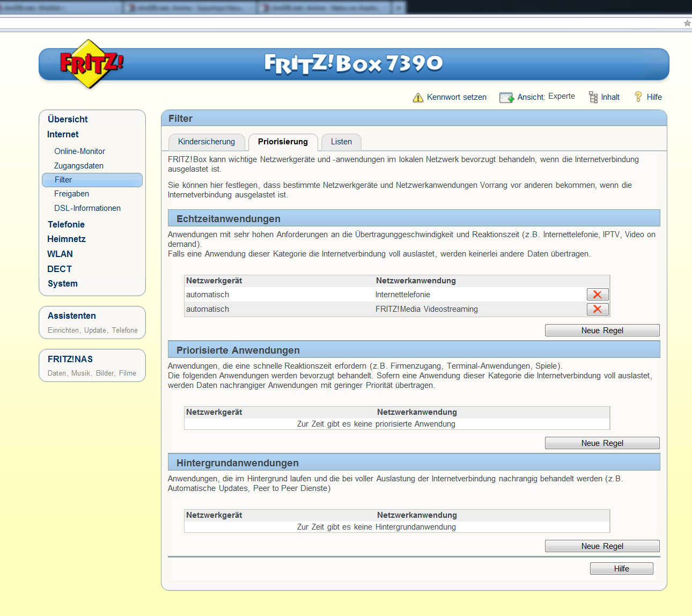Open the Inhalt link
This screenshot has width=692, height=616.
(x=610, y=97)
